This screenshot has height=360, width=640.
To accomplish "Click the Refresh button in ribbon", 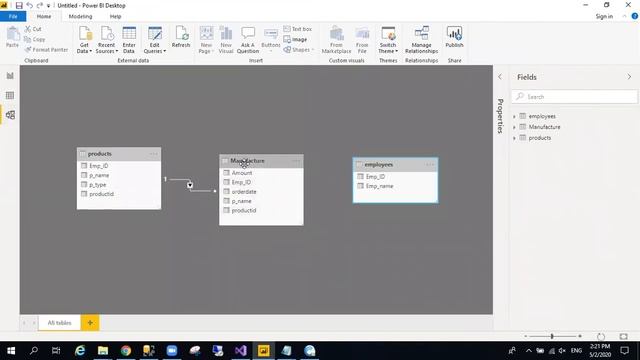I will [x=181, y=37].
